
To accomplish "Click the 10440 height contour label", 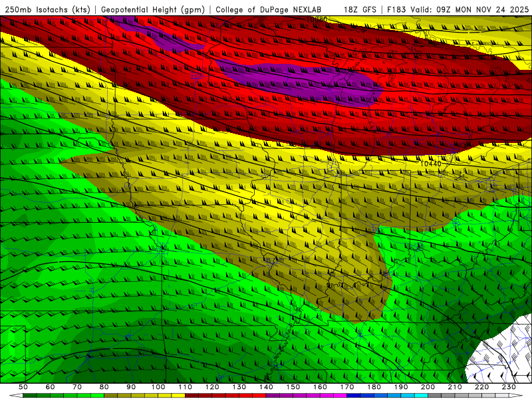I will click(x=431, y=164).
